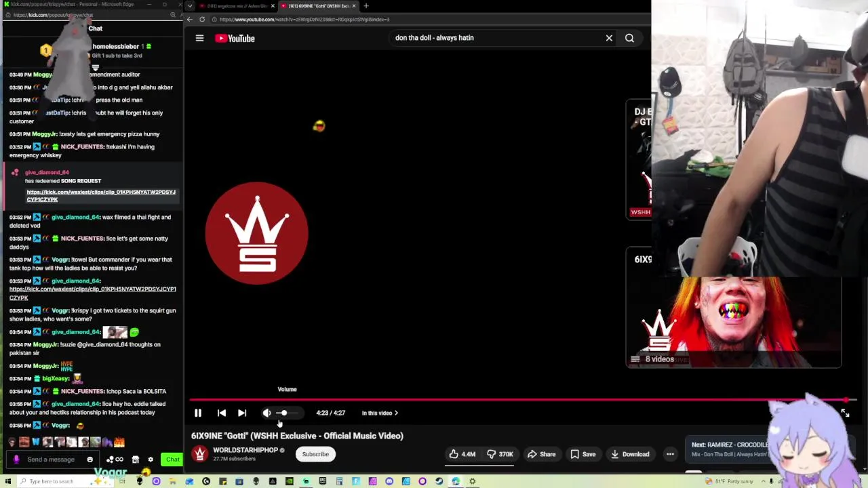Open the DJ end-screen video card

coord(639,160)
